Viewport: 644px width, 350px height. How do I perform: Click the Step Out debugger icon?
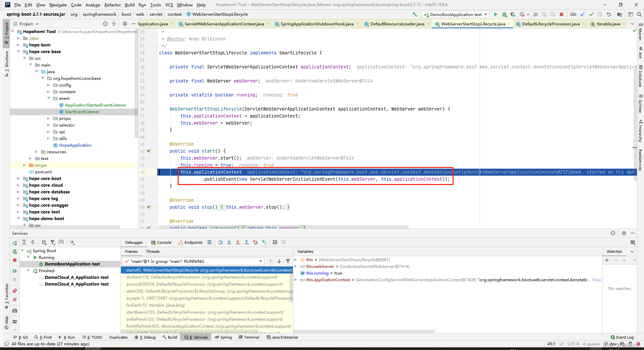coord(247,242)
